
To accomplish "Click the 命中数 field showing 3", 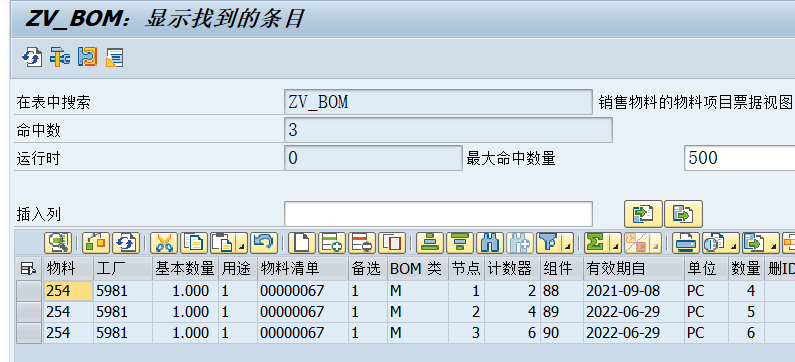I will click(x=448, y=130).
